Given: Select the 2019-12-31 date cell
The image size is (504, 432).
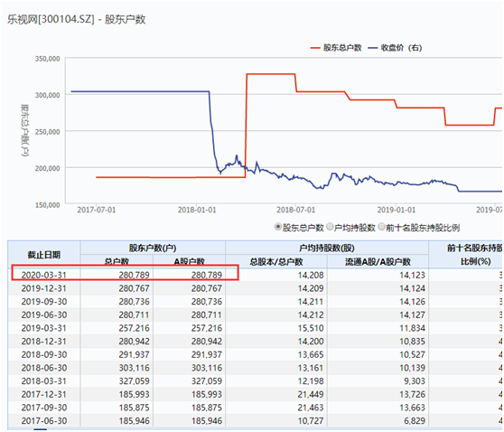Looking at the screenshot, I should click(44, 288).
